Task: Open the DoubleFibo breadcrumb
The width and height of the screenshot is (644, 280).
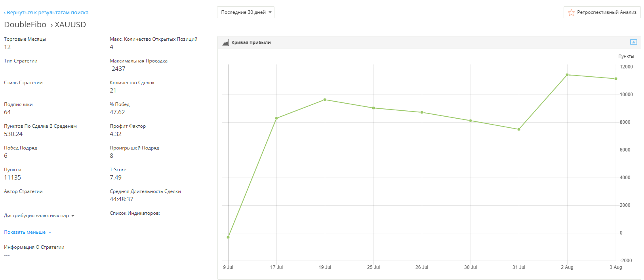Action: pyautogui.click(x=25, y=25)
